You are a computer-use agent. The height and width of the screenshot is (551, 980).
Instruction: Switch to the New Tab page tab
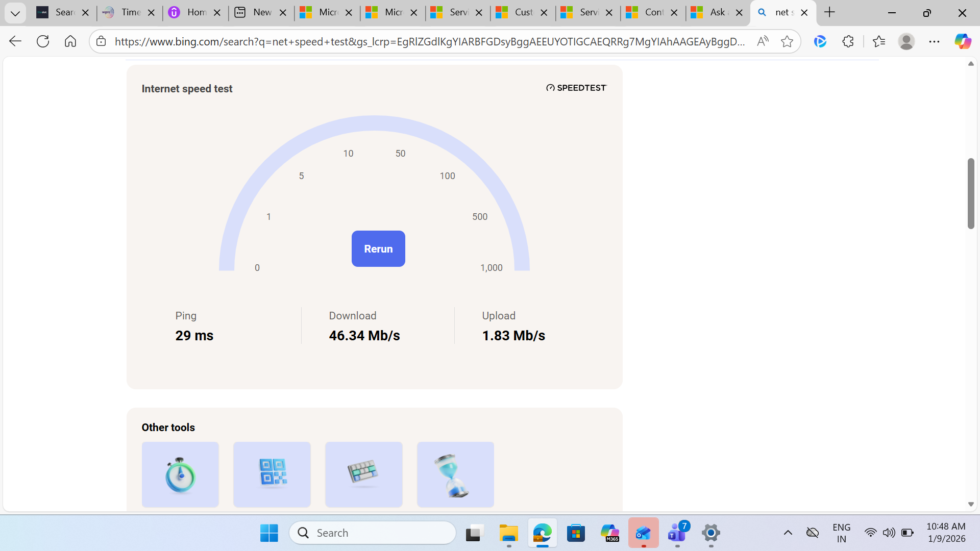(260, 12)
